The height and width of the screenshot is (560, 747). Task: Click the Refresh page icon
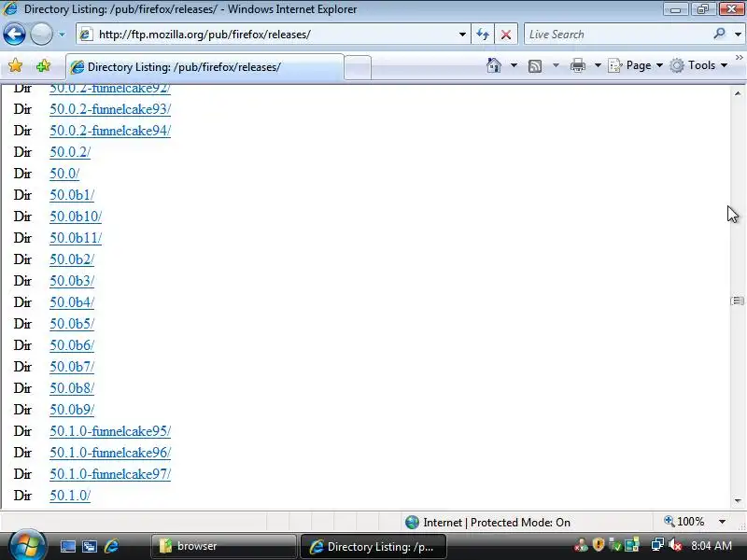(483, 35)
